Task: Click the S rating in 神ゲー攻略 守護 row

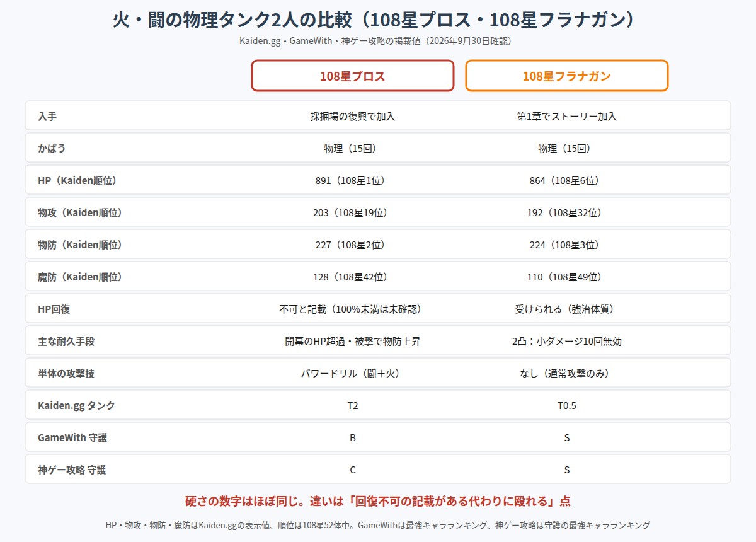Action: coord(567,470)
